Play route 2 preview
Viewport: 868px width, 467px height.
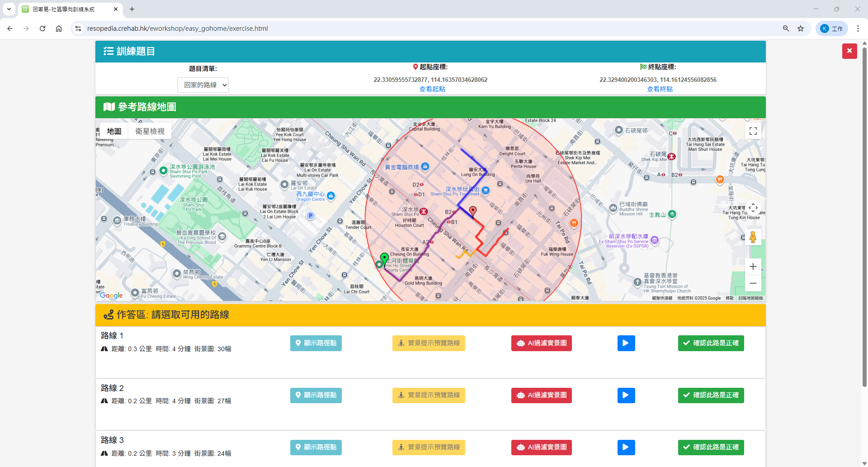[626, 396]
